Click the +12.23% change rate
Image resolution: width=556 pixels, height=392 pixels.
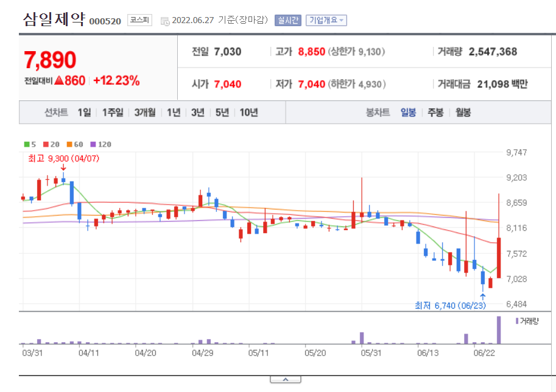click(x=116, y=80)
